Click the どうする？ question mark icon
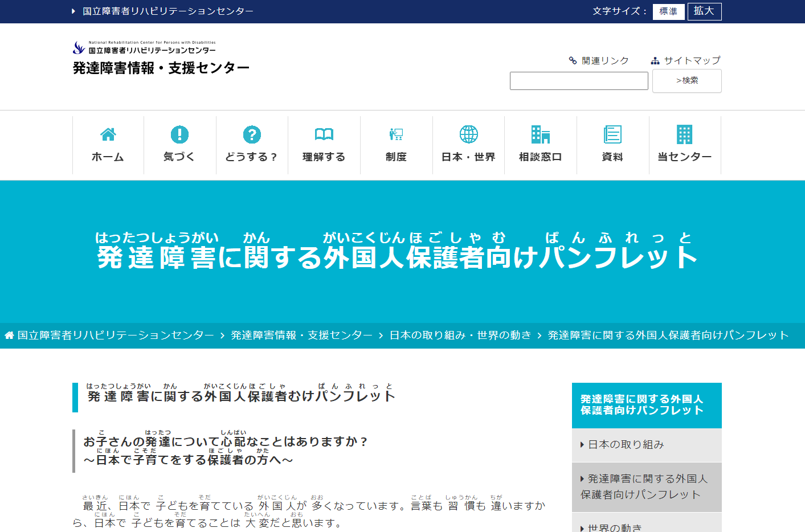 [252, 134]
